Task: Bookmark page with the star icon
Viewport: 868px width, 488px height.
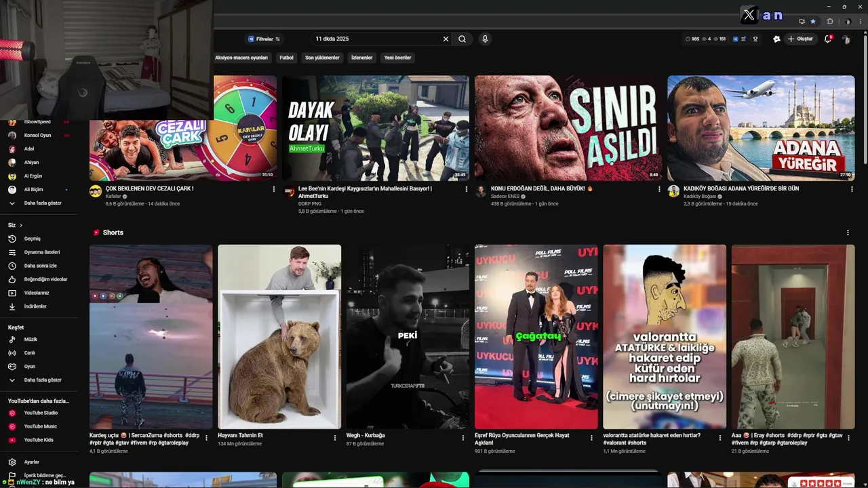Action: coord(813,21)
